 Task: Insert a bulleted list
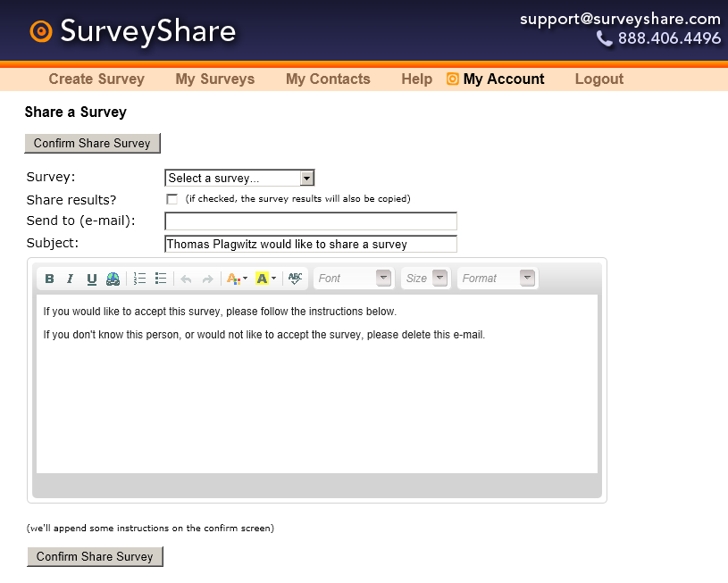pos(161,279)
